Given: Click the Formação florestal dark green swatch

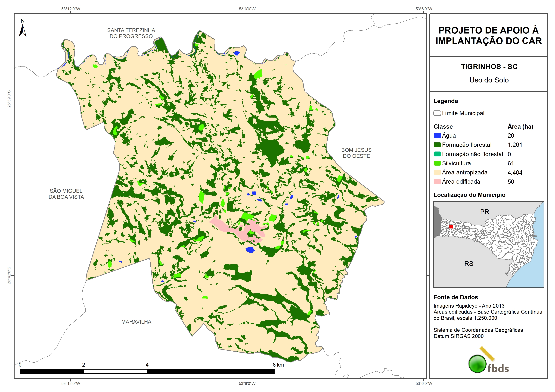Looking at the screenshot, I should click(437, 145).
